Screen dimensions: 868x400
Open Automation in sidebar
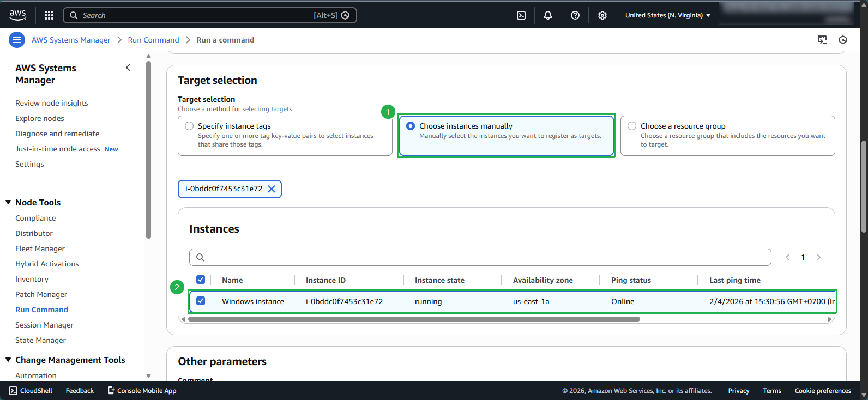[36, 375]
